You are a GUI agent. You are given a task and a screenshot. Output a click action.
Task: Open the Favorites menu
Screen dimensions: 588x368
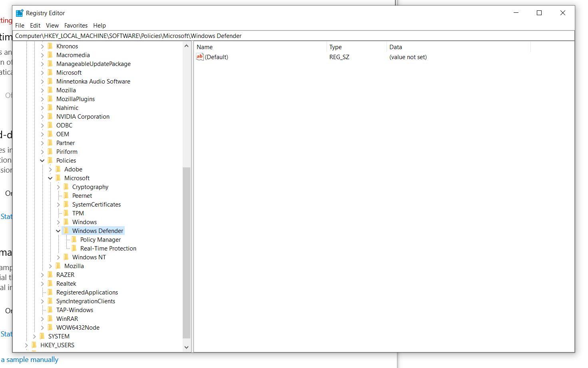click(x=76, y=25)
